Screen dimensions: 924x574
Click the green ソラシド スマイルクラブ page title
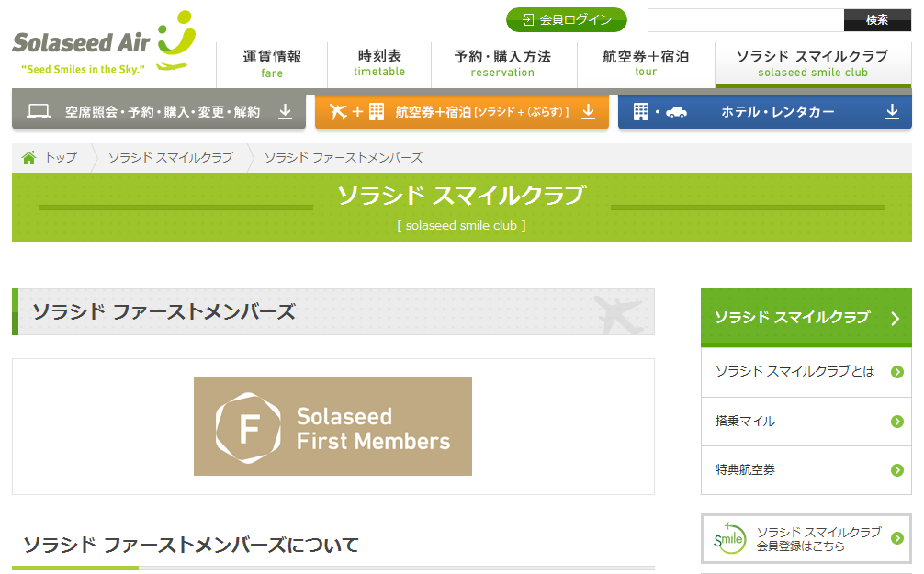click(x=461, y=196)
